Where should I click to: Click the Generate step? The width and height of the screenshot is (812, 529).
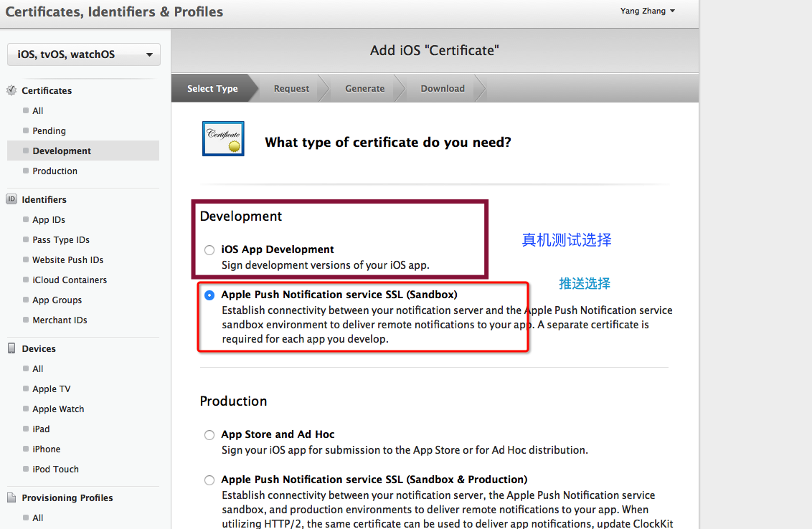pyautogui.click(x=365, y=88)
